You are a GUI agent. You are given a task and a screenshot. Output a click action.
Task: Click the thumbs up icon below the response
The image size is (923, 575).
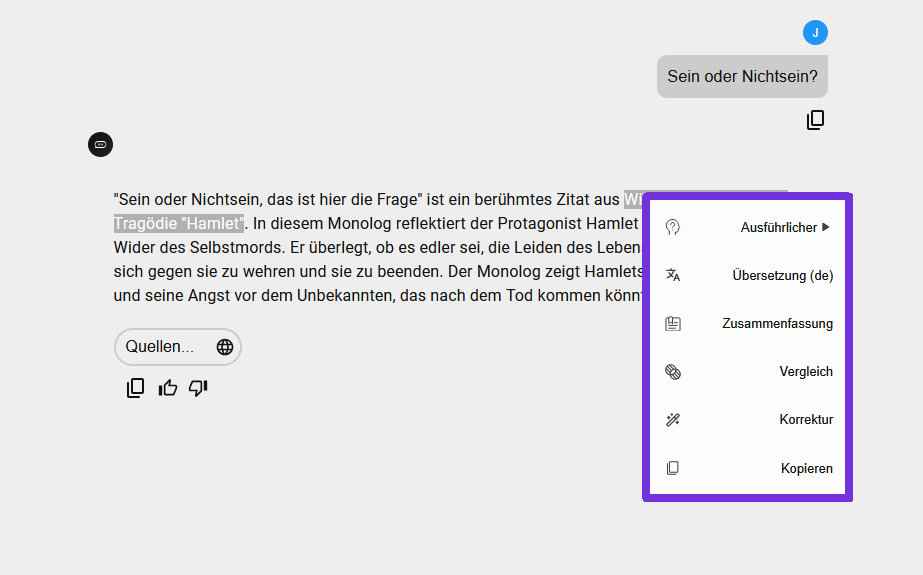click(x=167, y=388)
